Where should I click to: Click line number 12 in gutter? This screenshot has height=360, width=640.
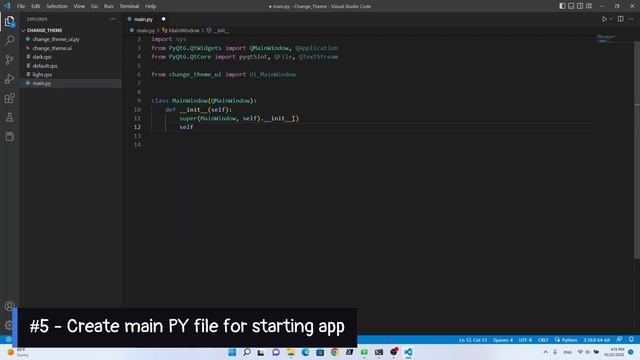tap(137, 127)
